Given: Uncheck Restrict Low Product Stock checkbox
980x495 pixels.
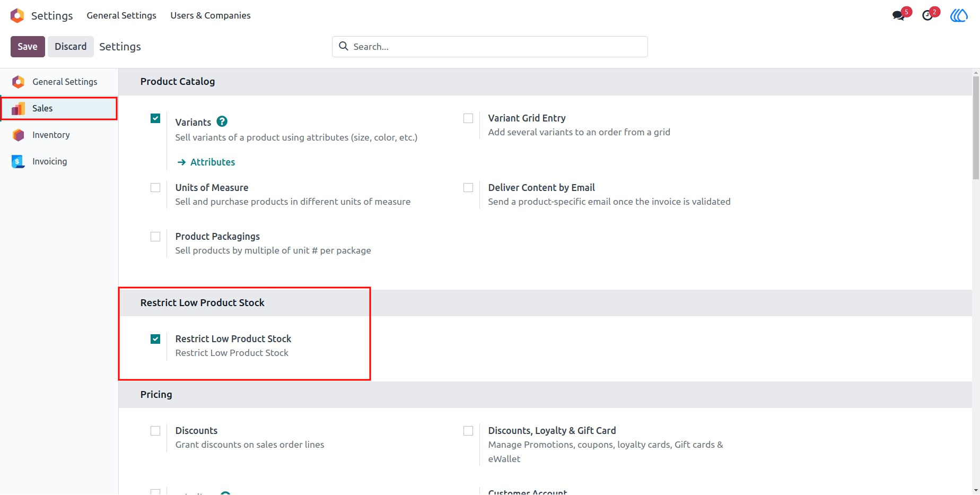Looking at the screenshot, I should (x=155, y=339).
